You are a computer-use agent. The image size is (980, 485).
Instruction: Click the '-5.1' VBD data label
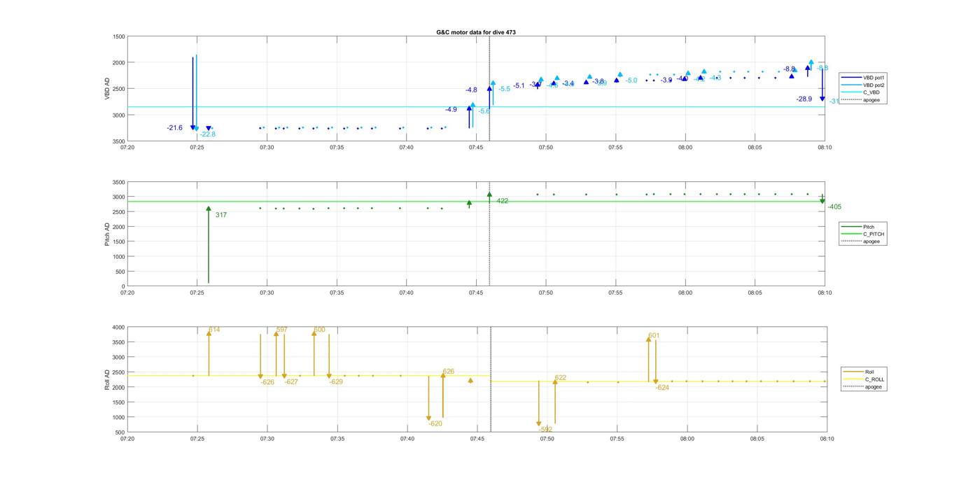(519, 86)
